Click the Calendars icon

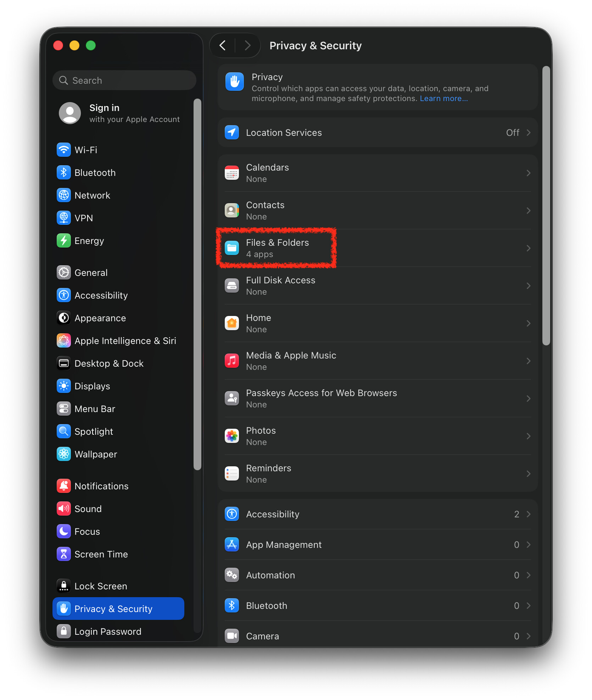pos(232,173)
